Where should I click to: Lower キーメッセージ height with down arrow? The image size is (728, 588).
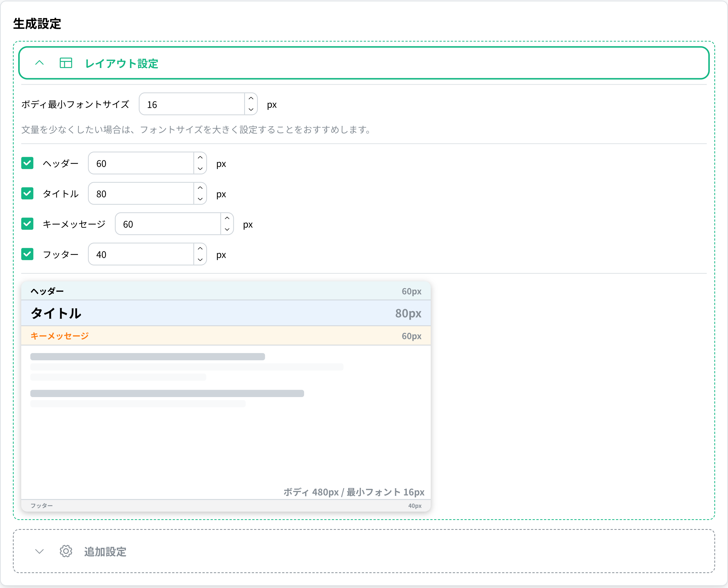227,229
